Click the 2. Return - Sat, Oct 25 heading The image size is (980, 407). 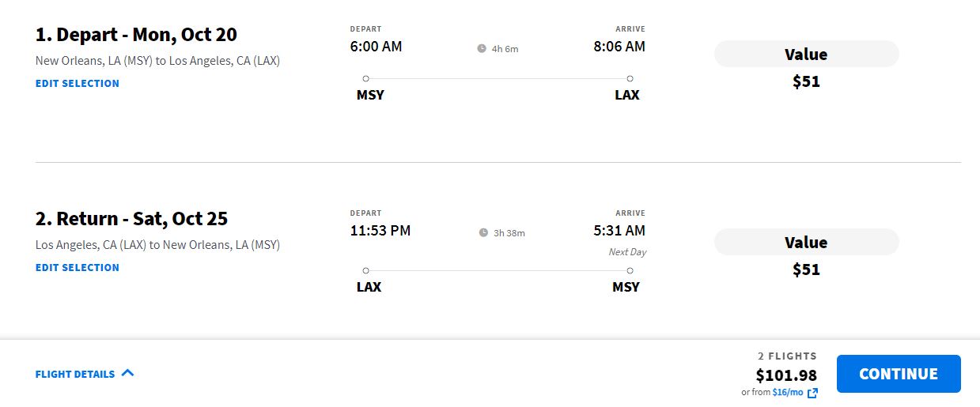[132, 219]
